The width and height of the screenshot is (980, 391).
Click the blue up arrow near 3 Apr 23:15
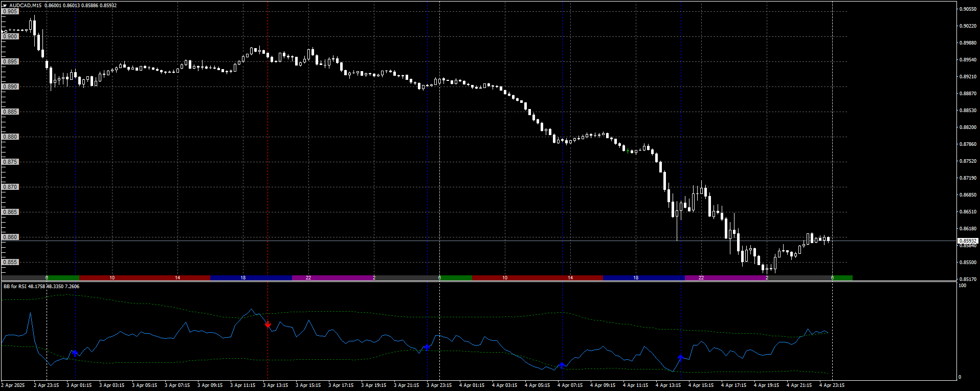(427, 347)
